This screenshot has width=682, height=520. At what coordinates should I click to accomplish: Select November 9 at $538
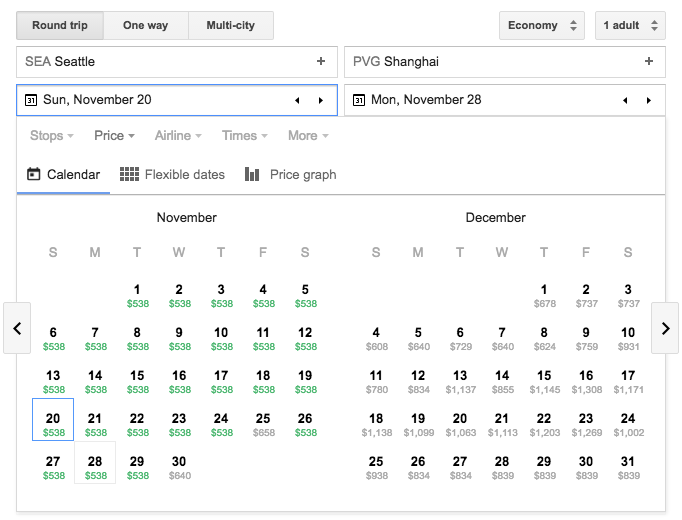pos(179,339)
